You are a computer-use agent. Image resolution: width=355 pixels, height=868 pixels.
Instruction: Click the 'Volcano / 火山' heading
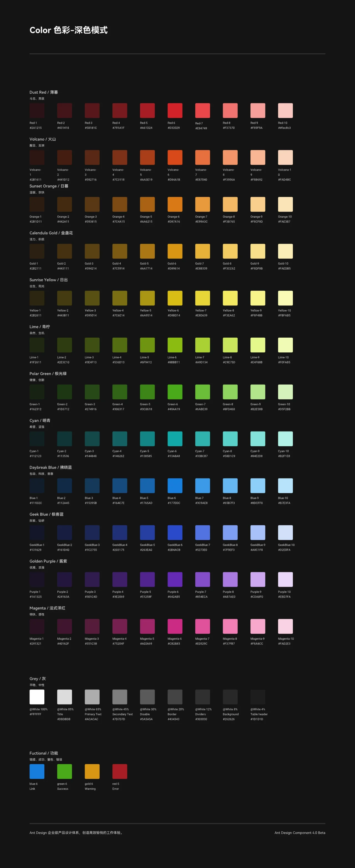tap(43, 139)
